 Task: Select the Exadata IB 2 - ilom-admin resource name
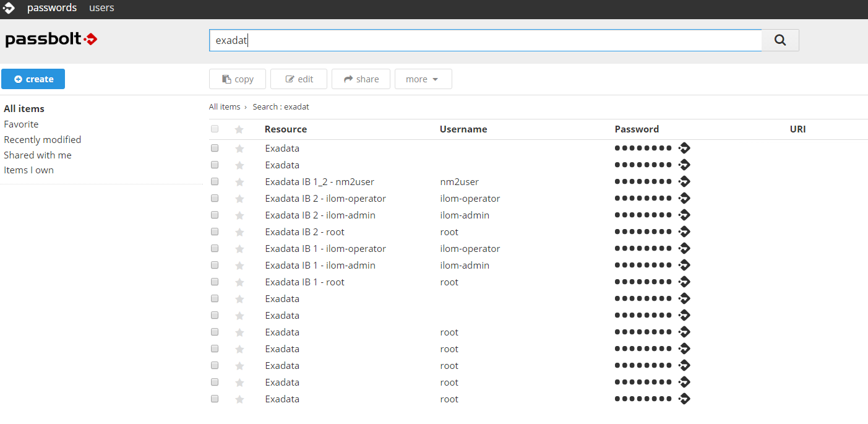tap(320, 215)
